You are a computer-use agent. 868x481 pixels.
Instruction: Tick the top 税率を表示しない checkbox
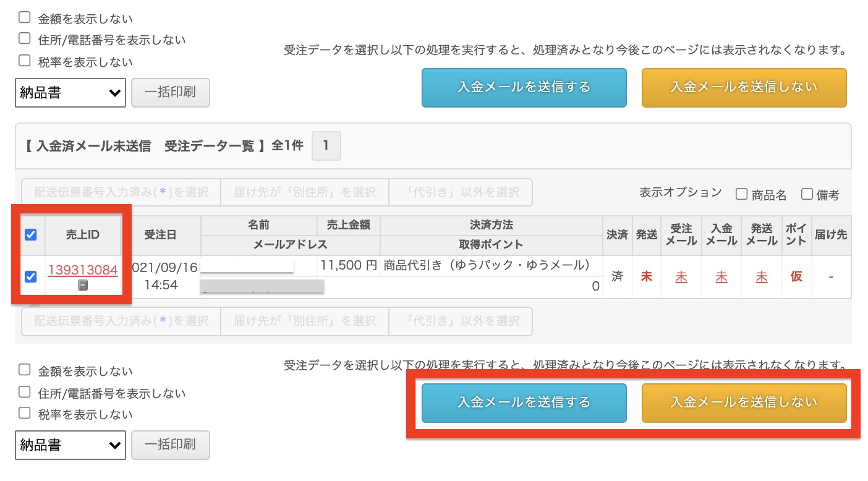point(25,61)
